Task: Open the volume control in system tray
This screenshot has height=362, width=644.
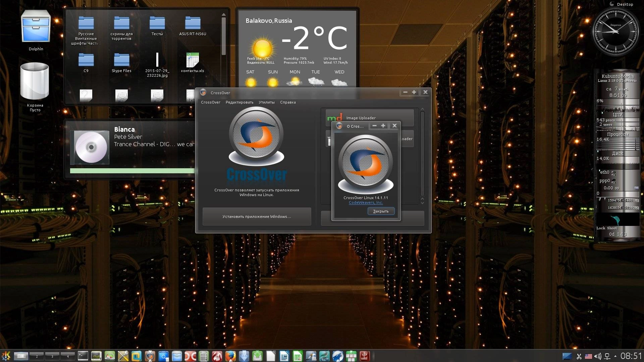Action: tap(598, 356)
